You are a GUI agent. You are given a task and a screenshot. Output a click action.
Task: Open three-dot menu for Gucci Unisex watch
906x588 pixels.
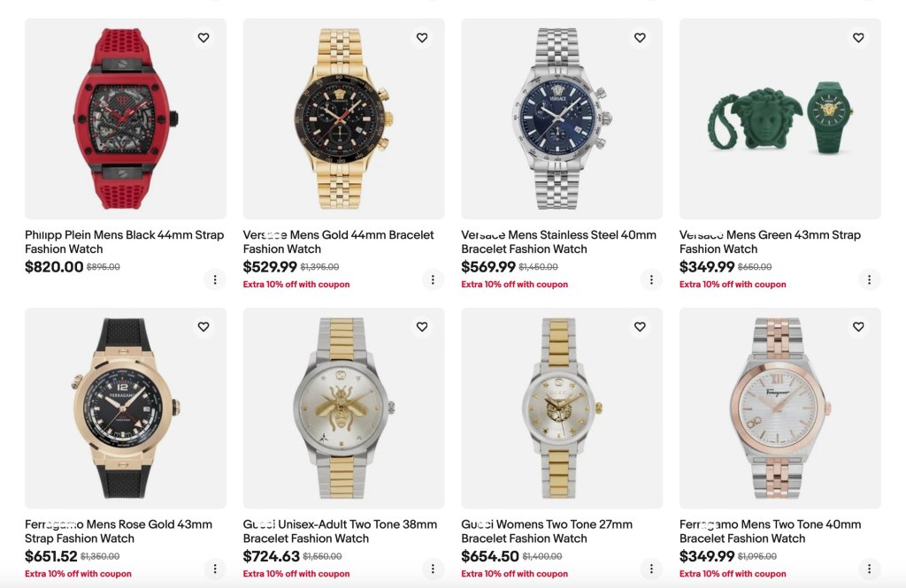tap(433, 569)
